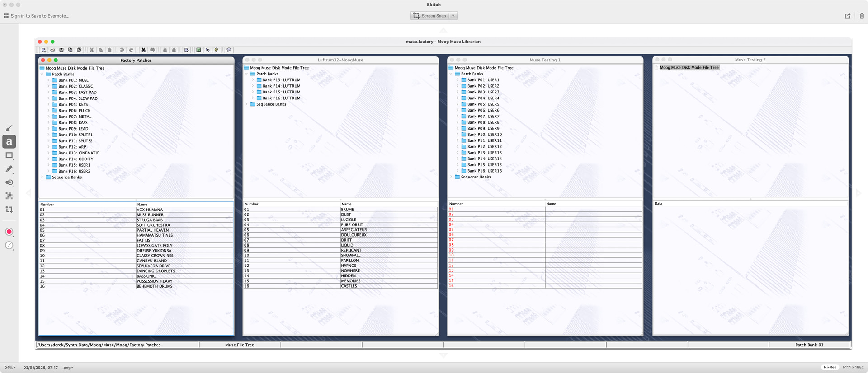Image resolution: width=868 pixels, height=373 pixels.
Task: Activate the Crop tool
Action: point(9,210)
